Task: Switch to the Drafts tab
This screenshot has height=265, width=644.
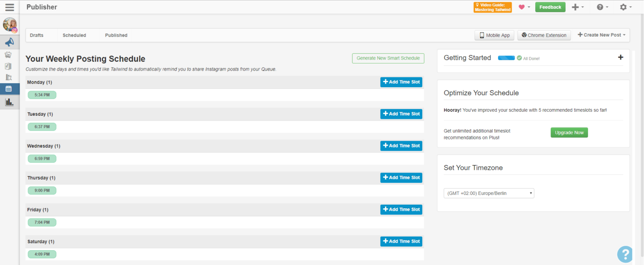Action: click(x=37, y=35)
